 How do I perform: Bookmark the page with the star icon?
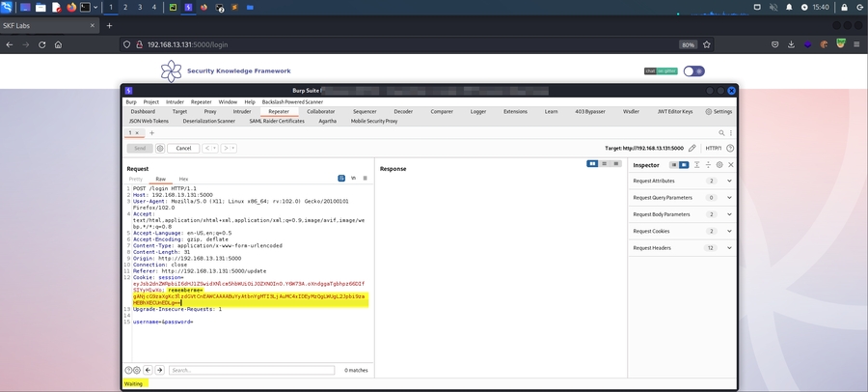coord(707,44)
